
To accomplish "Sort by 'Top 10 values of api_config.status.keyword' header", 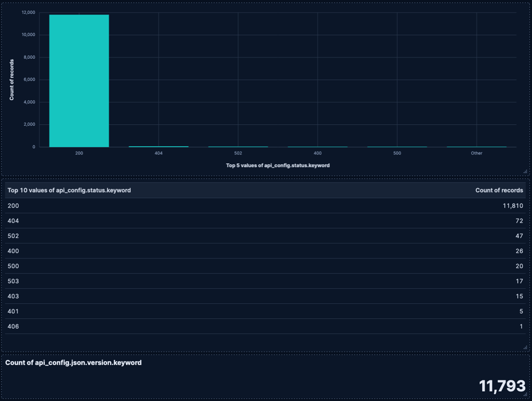I will tap(69, 190).
